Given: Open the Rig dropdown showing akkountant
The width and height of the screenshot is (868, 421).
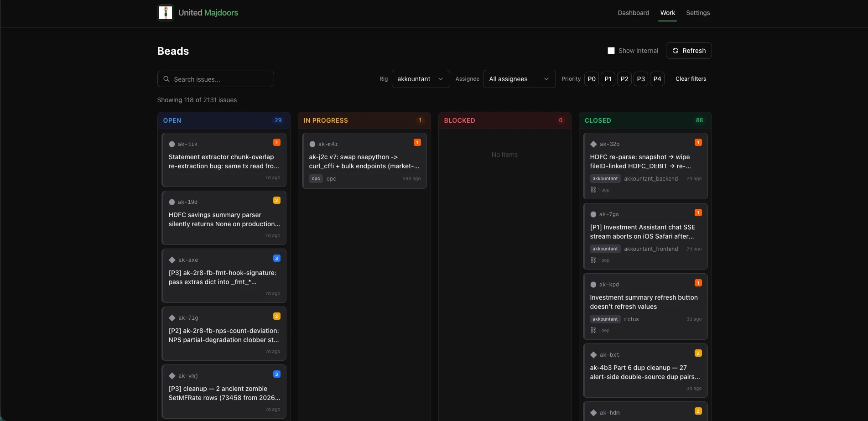Looking at the screenshot, I should tap(421, 79).
